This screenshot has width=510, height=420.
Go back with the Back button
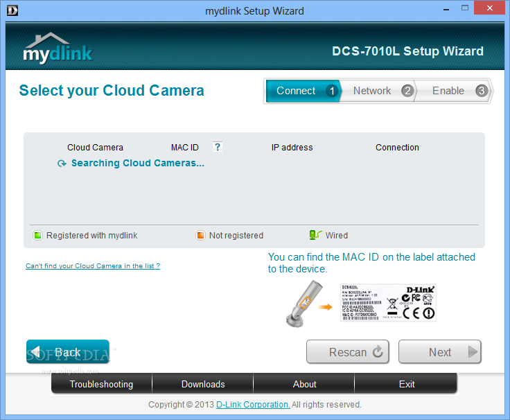68,351
